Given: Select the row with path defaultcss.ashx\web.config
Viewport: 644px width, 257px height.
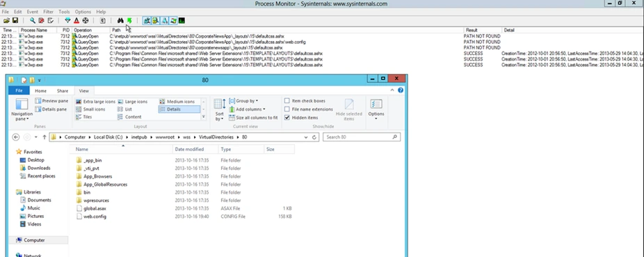Looking at the screenshot, I should (x=322, y=42).
